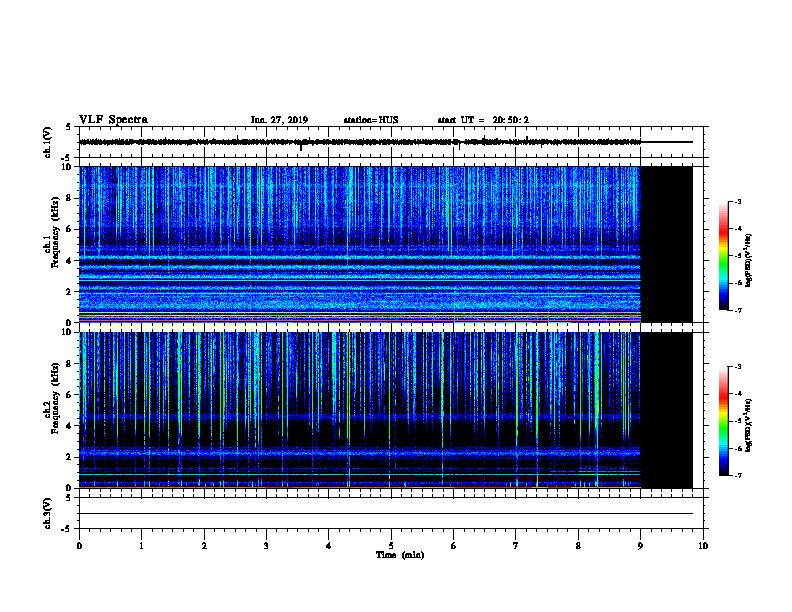Click the "10" tick on the time axis

click(x=703, y=546)
